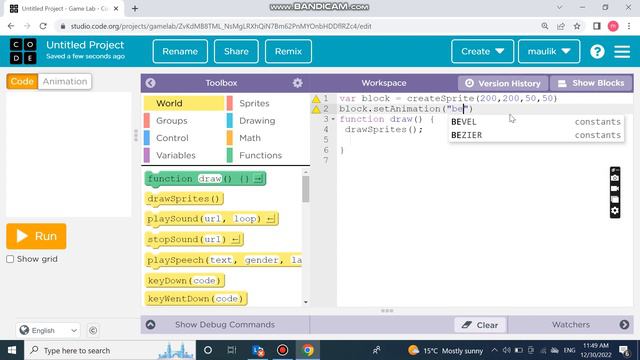This screenshot has height=360, width=640.
Task: Click toolbox scrollbar down arrow
Action: [306, 302]
